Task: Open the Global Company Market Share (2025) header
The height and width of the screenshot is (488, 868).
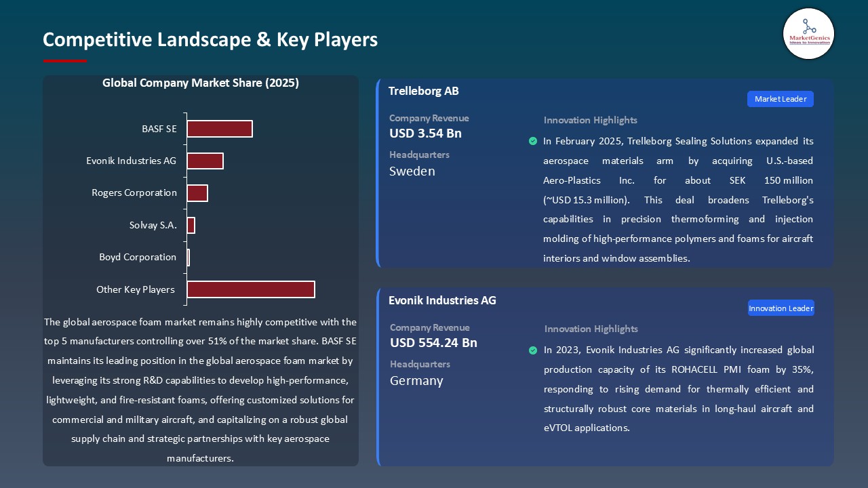Action: pyautogui.click(x=201, y=83)
